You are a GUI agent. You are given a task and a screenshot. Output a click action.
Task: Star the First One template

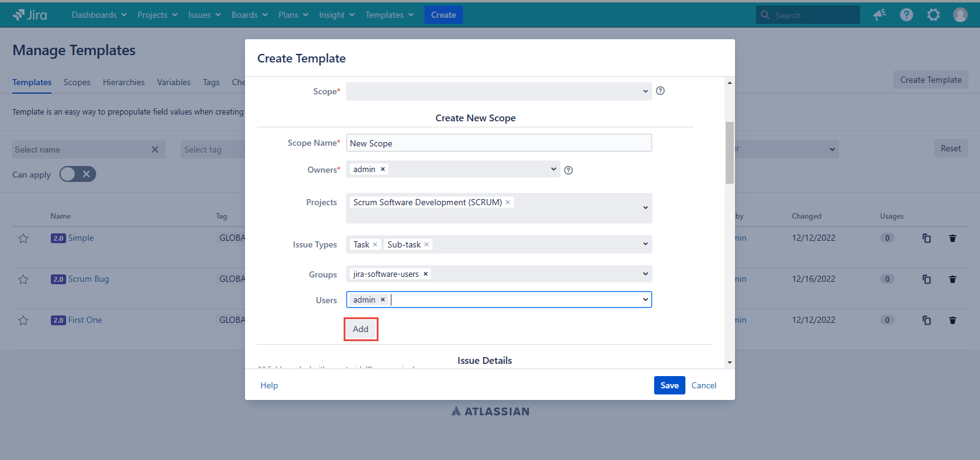coord(23,320)
